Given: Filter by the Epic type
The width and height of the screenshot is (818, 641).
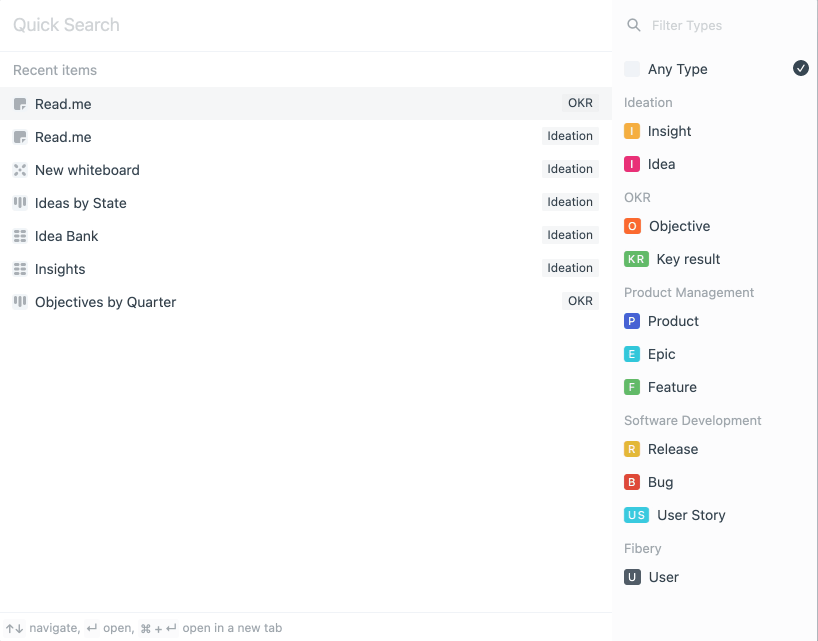Looking at the screenshot, I should coord(661,354).
